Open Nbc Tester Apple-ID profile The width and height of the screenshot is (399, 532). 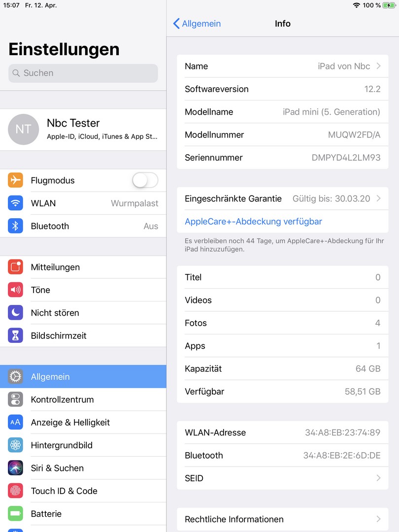(x=83, y=129)
